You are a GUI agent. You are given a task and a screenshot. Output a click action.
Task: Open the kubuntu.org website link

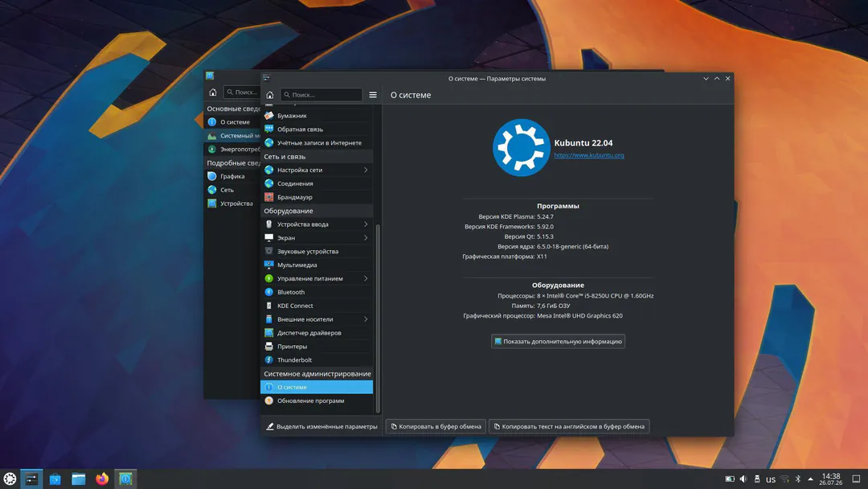click(x=589, y=155)
